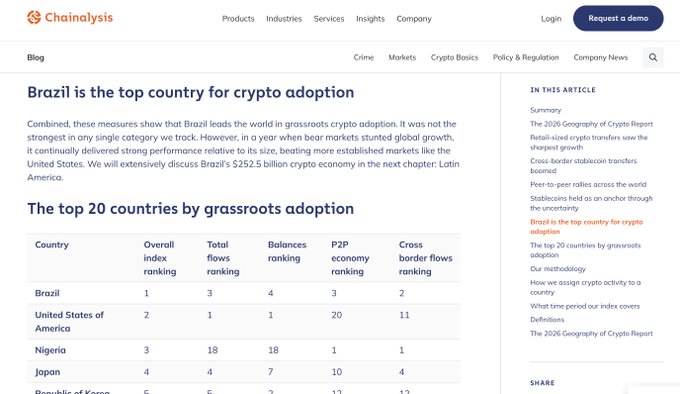Select the Brazil table row name
The image size is (680, 394).
(47, 293)
